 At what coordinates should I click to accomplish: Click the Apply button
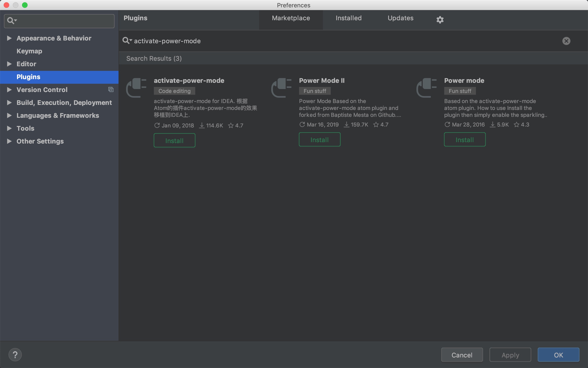[x=510, y=355]
